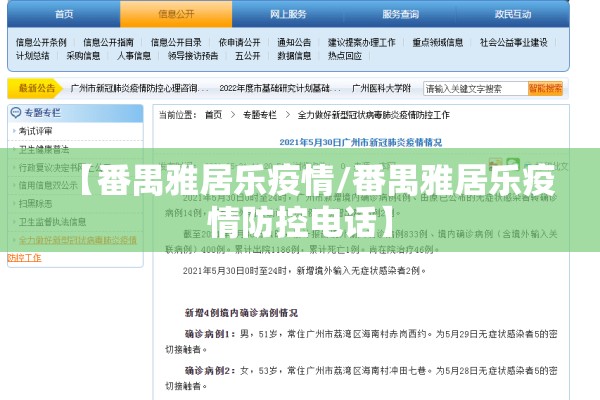
Task: Open 考试评审 in the sidebar
Action: 35,131
